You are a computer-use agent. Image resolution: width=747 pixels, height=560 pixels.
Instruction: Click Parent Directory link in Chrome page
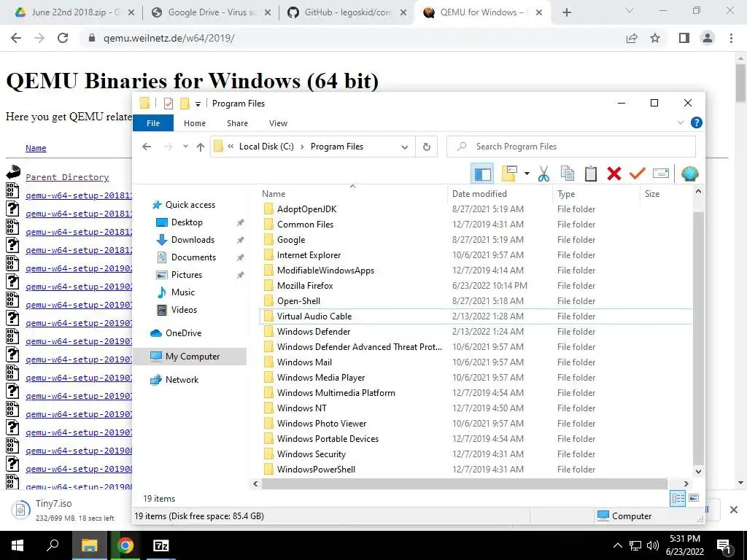pyautogui.click(x=67, y=177)
